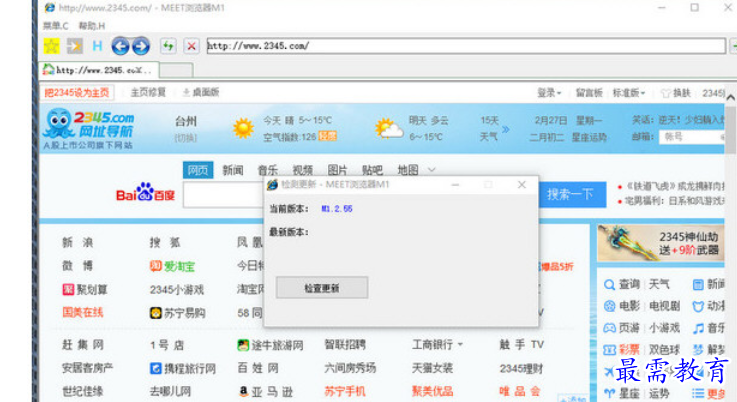Click 桌面版 download link
Viewport: 737px width, 402px height.
[x=201, y=93]
